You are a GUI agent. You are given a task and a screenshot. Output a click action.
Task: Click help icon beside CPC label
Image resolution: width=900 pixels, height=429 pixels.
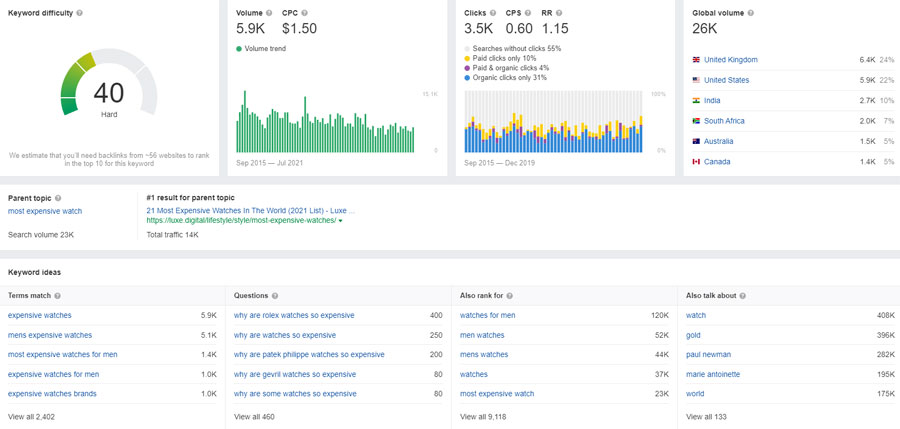(304, 13)
